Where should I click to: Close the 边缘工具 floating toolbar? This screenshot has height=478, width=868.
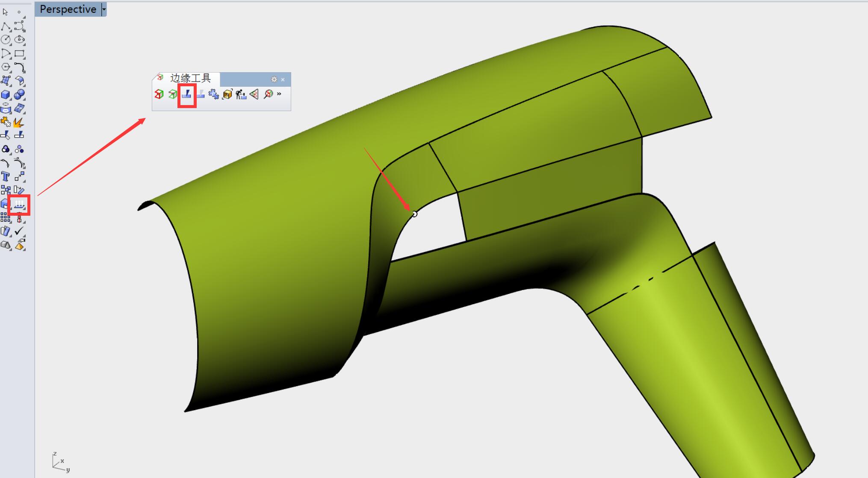(x=283, y=79)
